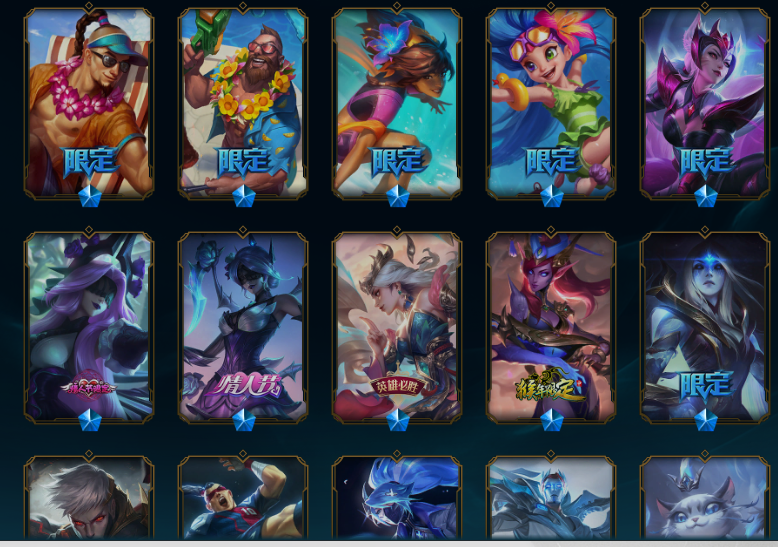
Task: Open the bearded man with flower lei skin
Action: (x=243, y=103)
